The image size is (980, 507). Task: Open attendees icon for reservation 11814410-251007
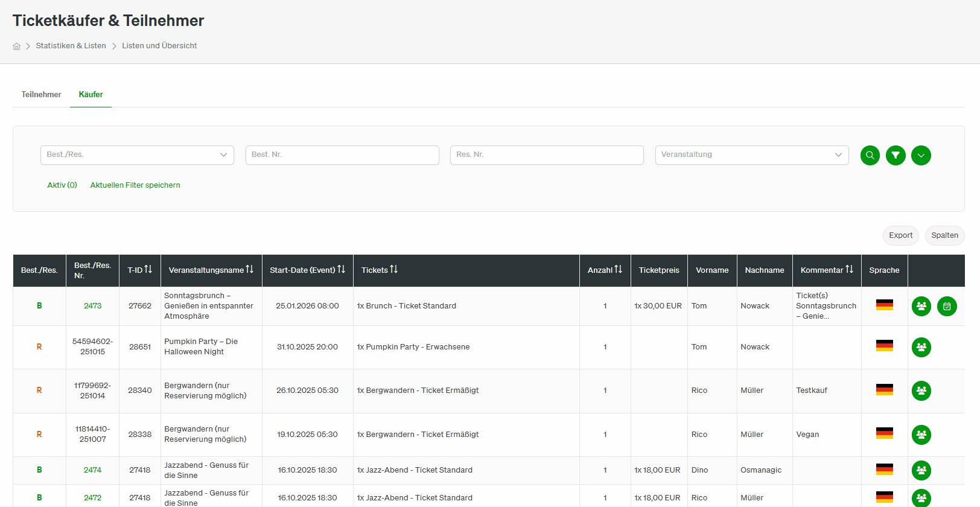tap(921, 435)
